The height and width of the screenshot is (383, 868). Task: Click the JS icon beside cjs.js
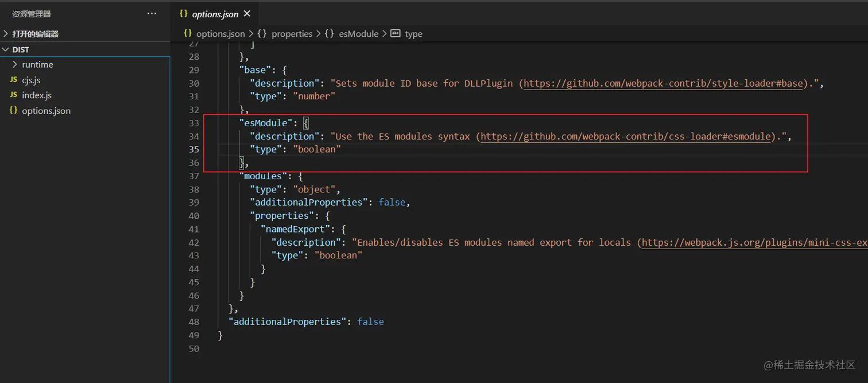click(13, 80)
